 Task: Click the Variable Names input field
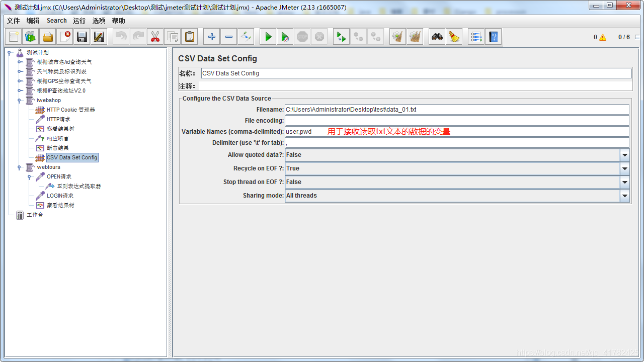tap(457, 132)
